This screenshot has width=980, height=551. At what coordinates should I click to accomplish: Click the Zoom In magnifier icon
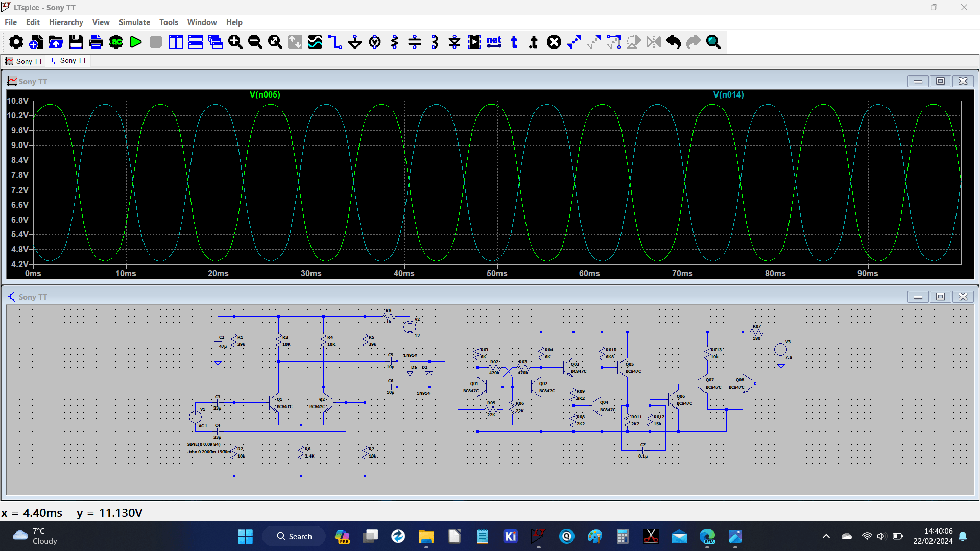tap(235, 42)
